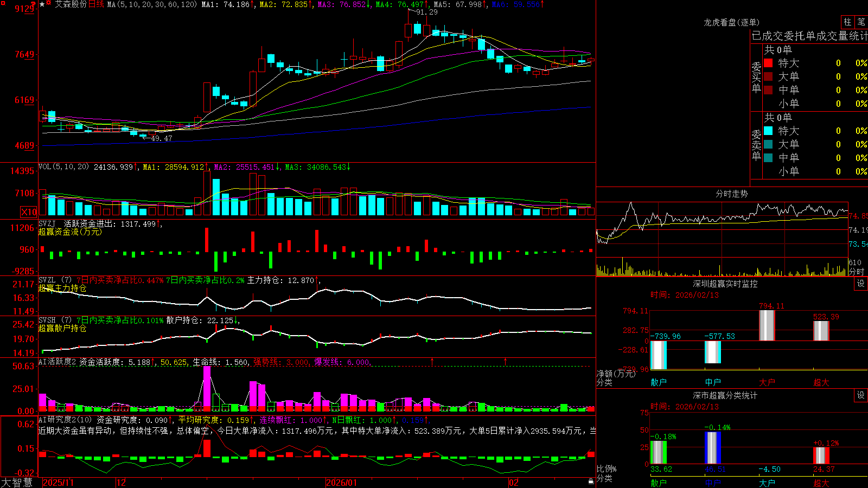Viewport: 868px width, 488px height.
Task: Switch to 柱 bar display mode
Action: tap(847, 22)
